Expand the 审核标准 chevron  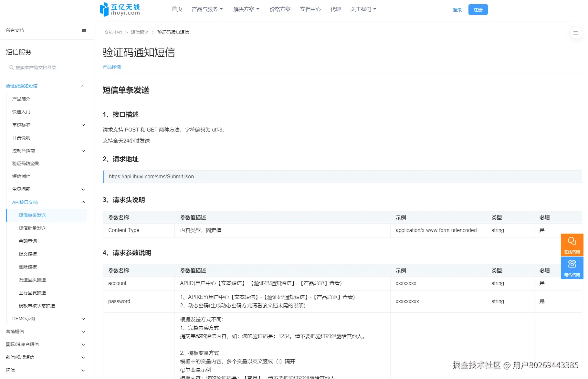pos(83,125)
